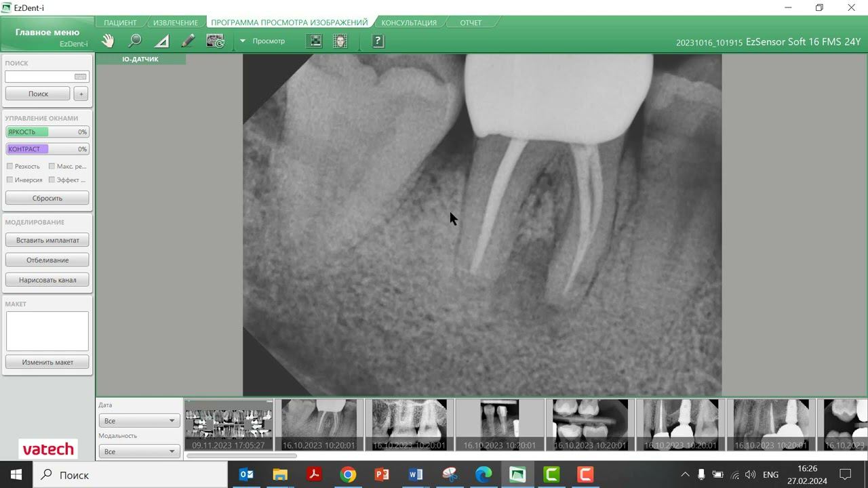Click the layout preview box under МАКЕТ

point(47,331)
